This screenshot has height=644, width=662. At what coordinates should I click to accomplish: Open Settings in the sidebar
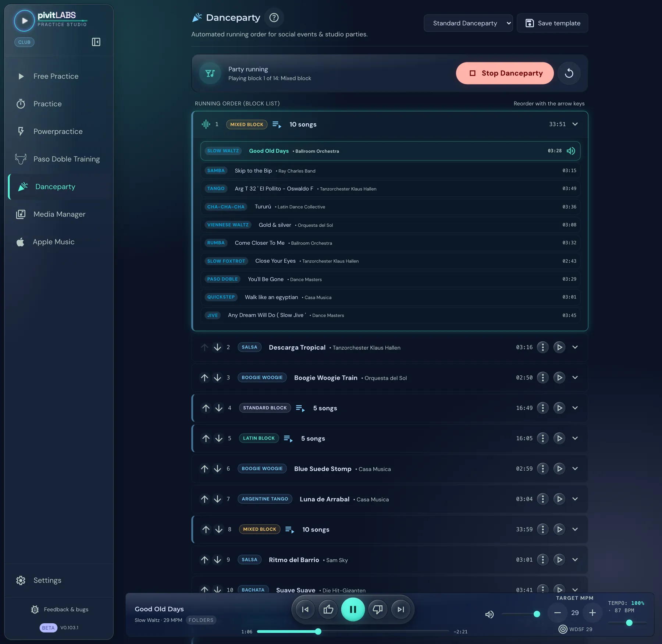pyautogui.click(x=59, y=580)
